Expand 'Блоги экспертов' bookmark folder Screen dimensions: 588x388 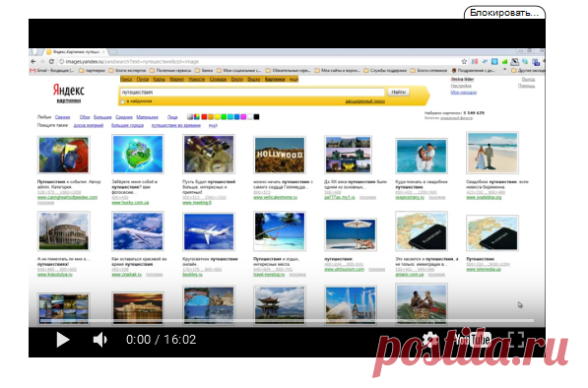[x=127, y=70]
